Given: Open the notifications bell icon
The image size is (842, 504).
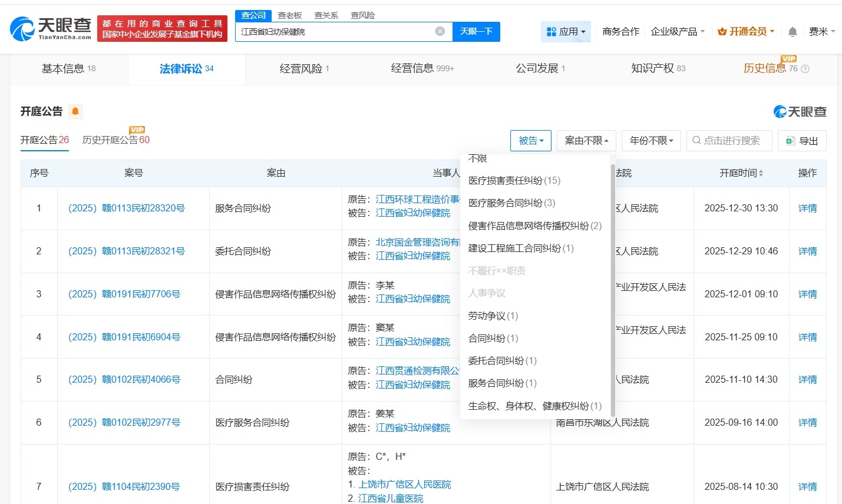Looking at the screenshot, I should [x=793, y=31].
